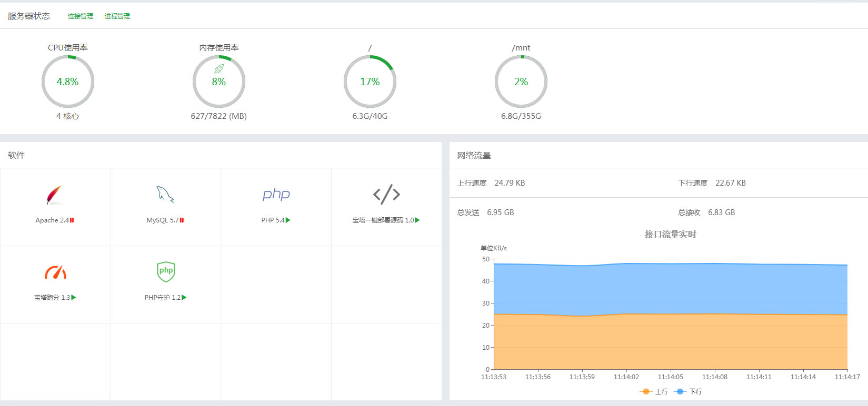Toggle the 上行 legend series marker
Viewport: 868px width, 406px height.
pyautogui.click(x=646, y=391)
